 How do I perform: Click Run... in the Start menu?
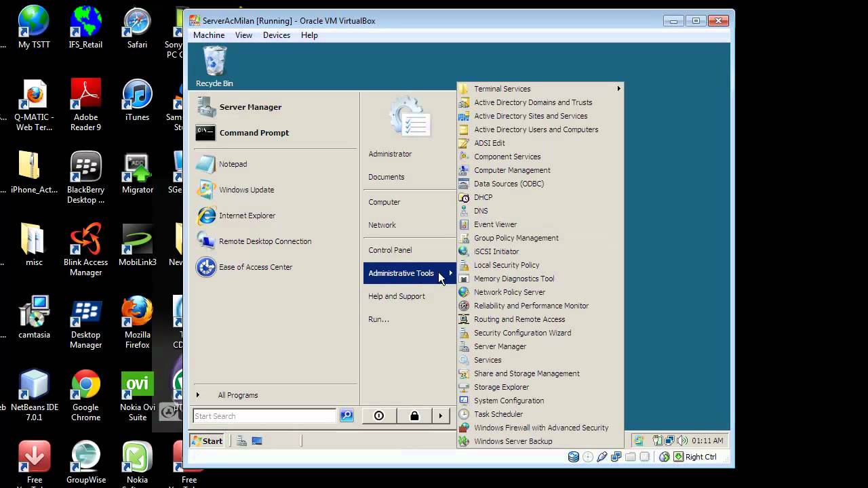378,319
